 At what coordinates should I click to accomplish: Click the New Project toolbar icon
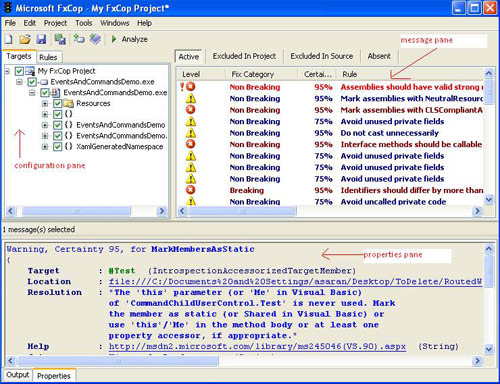(8, 39)
